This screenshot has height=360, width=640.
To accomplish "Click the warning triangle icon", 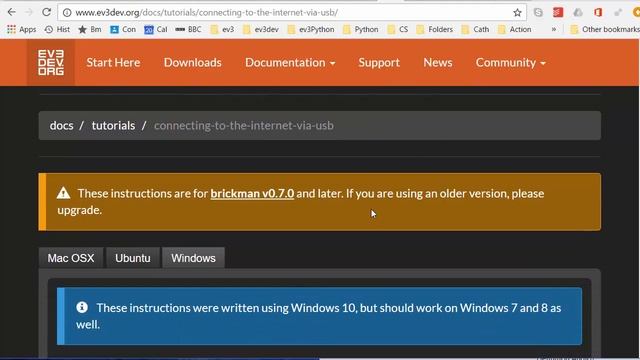I will point(63,193).
